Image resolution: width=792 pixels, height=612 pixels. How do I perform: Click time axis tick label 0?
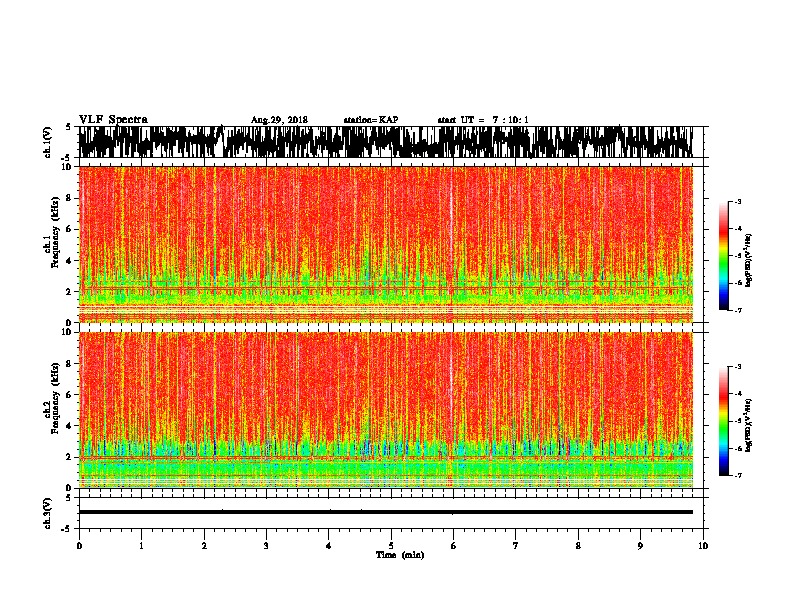(79, 546)
